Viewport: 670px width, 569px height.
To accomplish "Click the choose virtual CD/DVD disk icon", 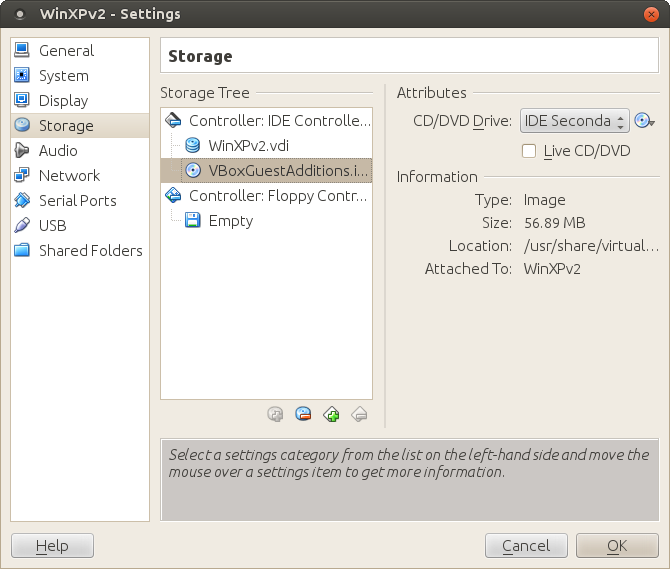I will 645,121.
